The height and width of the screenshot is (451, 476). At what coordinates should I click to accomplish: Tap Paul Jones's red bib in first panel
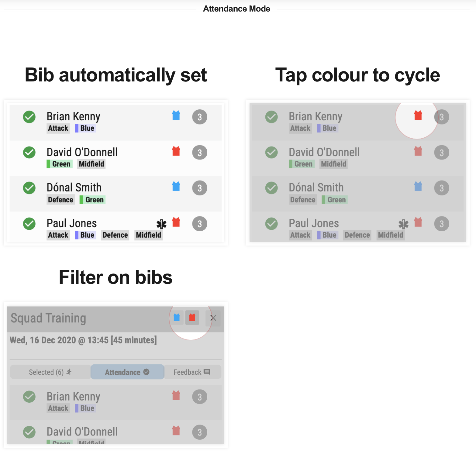tap(176, 222)
